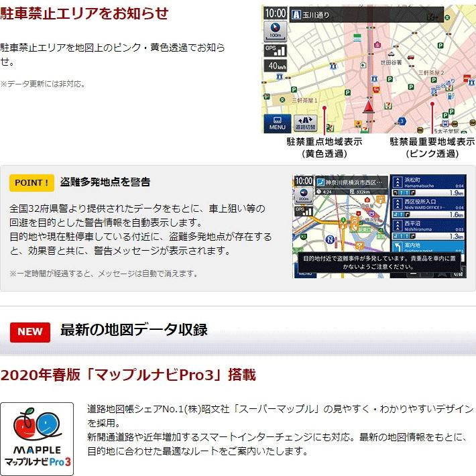Click the 10:00 clock on parking map
Viewport: 476px width, 476px height.
275,13
